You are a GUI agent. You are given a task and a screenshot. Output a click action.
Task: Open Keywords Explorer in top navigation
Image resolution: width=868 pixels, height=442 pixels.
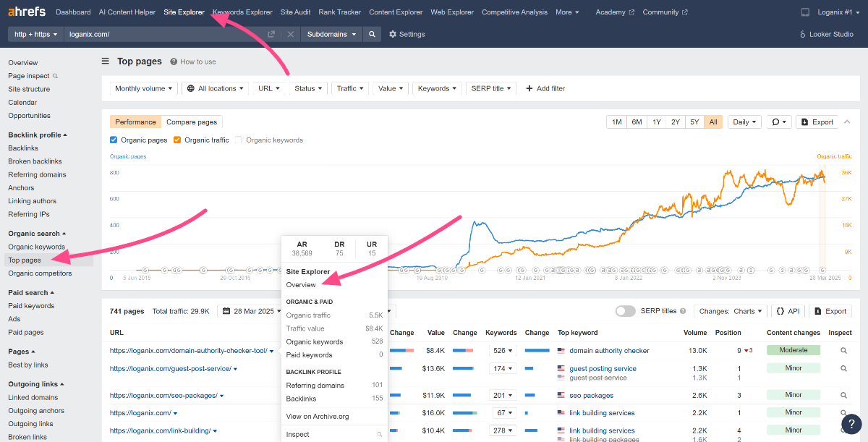[242, 12]
